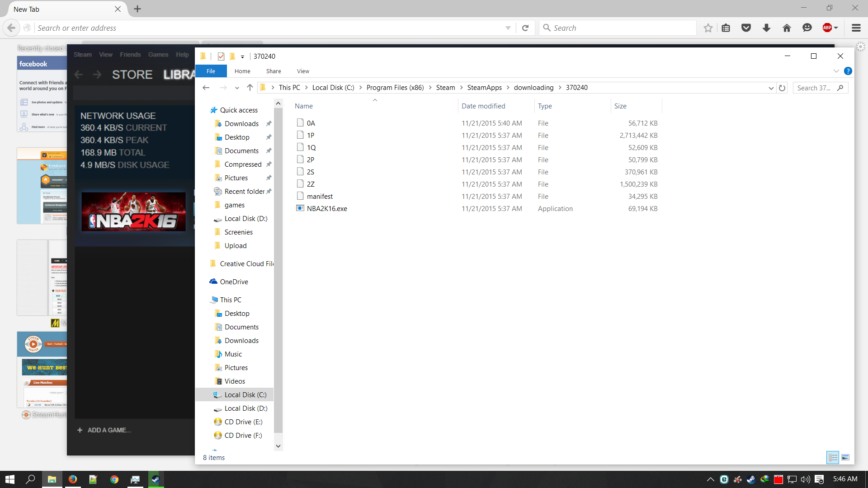Click the Adblock Plus ABP icon
Screen dimensions: 868x488
pos(827,28)
